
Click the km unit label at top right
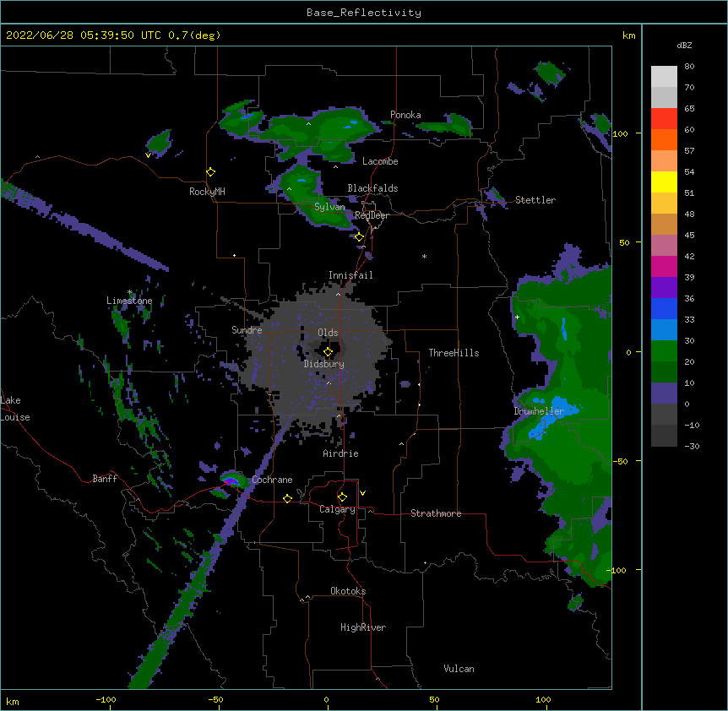coord(628,35)
